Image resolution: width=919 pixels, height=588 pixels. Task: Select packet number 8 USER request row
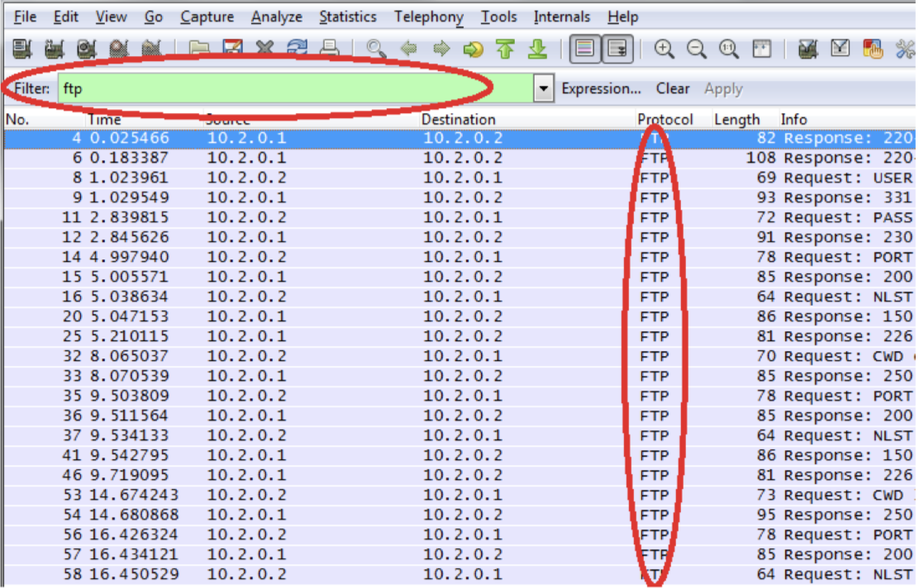[x=331, y=178]
